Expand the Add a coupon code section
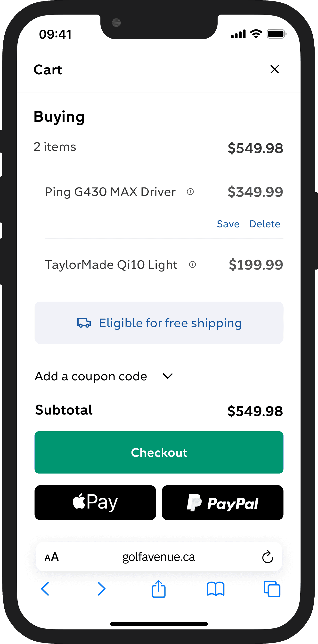The image size is (318, 644). pyautogui.click(x=91, y=376)
